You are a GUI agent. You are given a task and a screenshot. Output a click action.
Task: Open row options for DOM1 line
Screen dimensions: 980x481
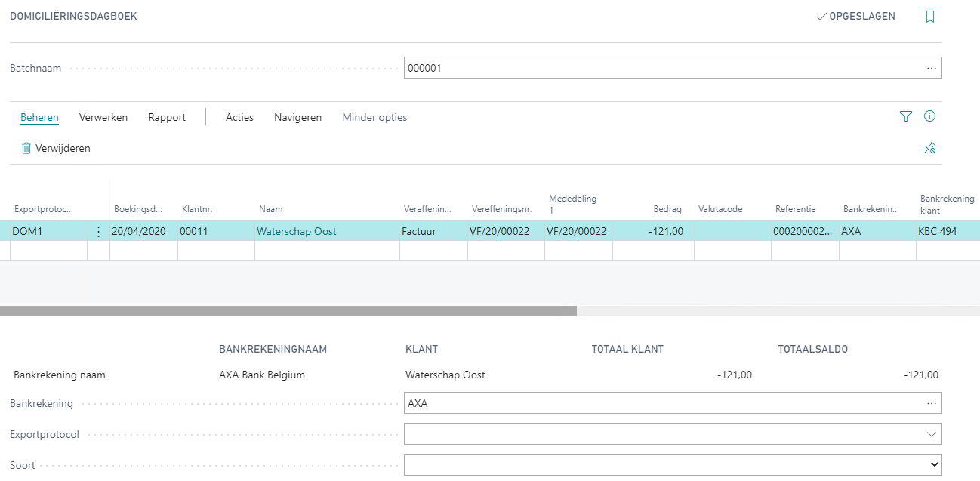98,232
